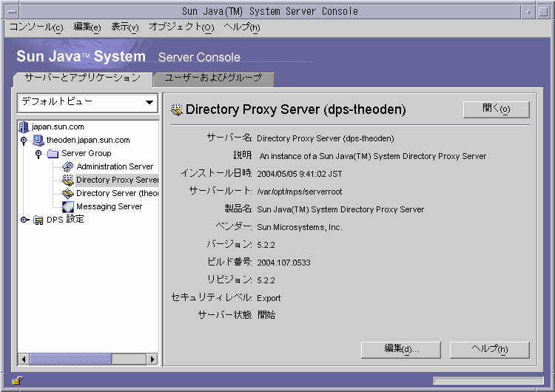The height and width of the screenshot is (392, 555).
Task: Select DPS 設定 tree label
Action: [x=65, y=220]
